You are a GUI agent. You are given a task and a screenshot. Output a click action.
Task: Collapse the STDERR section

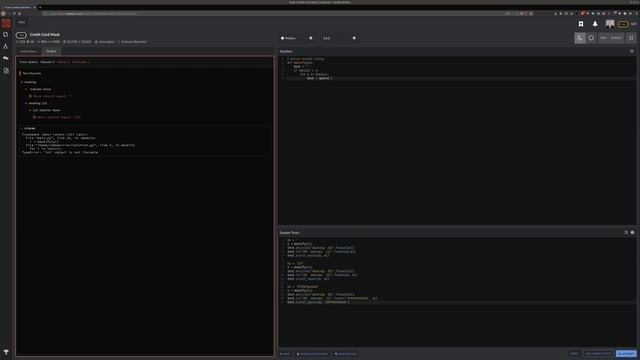pos(28,129)
